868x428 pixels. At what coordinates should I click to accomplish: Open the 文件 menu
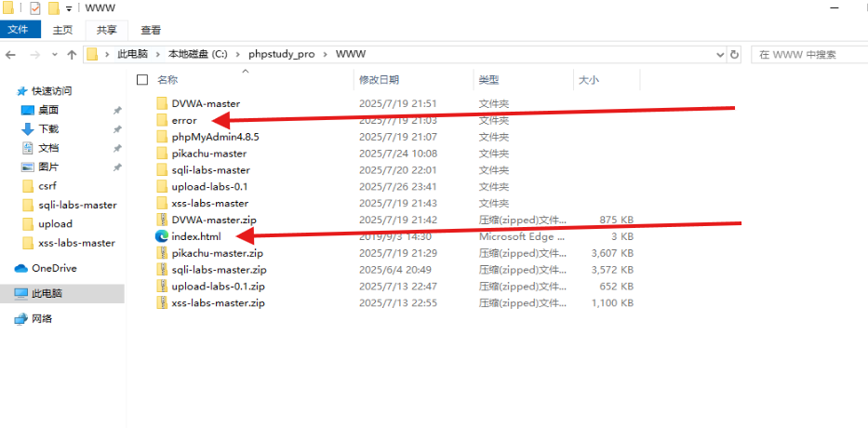coord(19,30)
